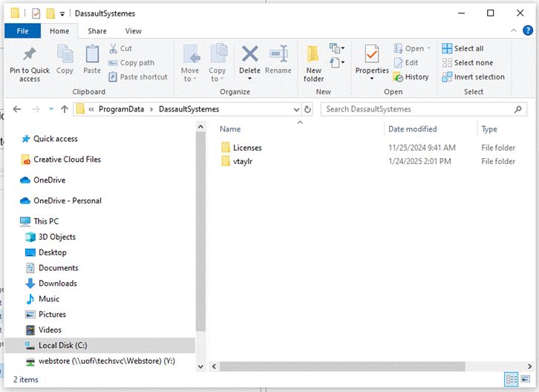Refresh the folder view
539x392 pixels.
(x=307, y=109)
